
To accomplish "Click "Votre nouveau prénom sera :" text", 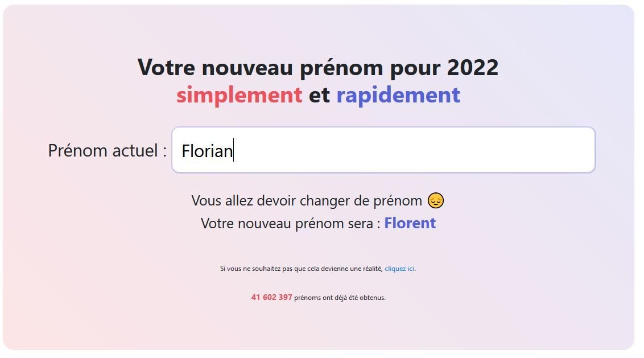I will point(291,223).
